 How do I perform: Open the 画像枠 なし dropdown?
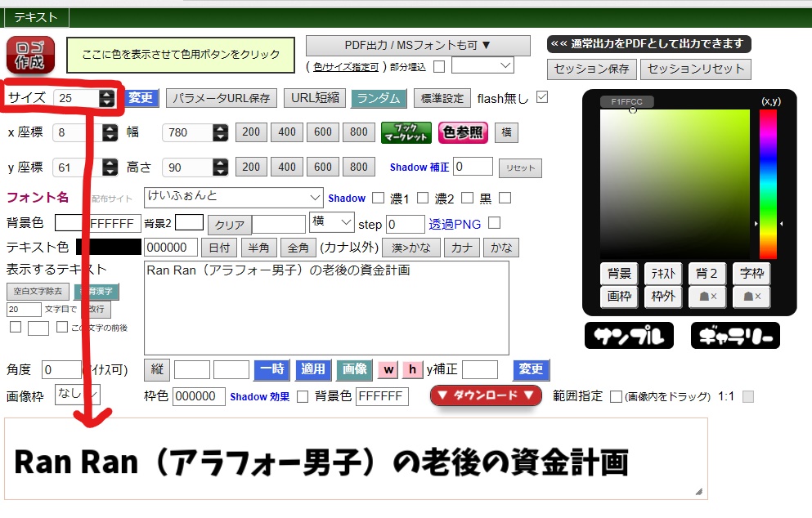pyautogui.click(x=77, y=395)
